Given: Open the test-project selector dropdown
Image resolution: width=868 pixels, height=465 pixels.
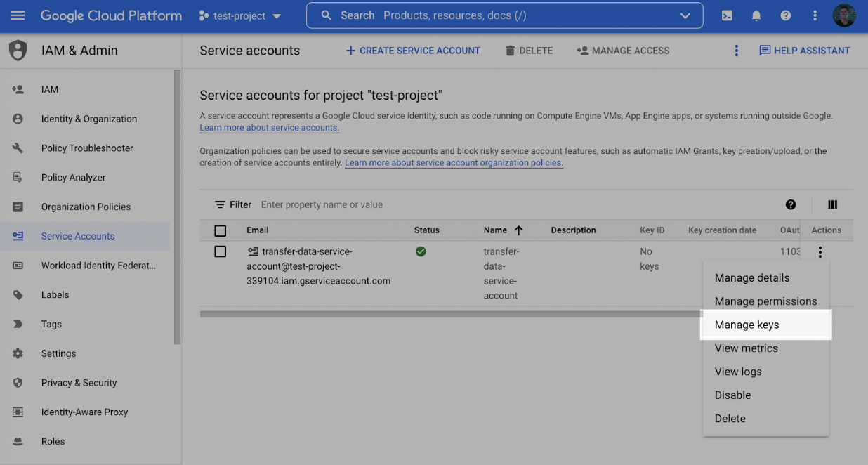Looking at the screenshot, I should click(x=241, y=15).
